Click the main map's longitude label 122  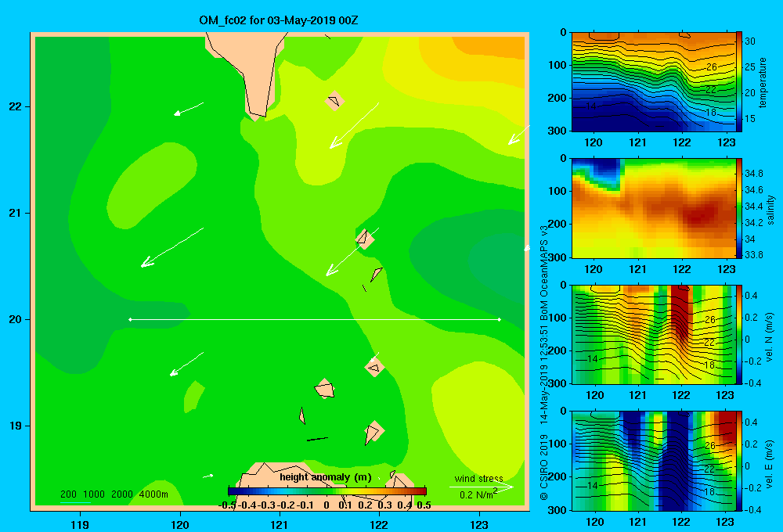coord(379,524)
